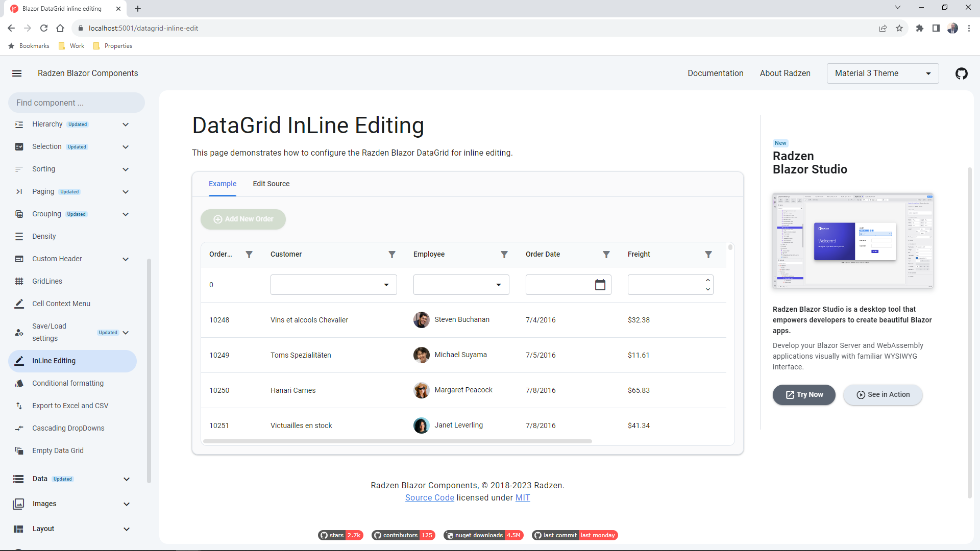Bookmark this page with the star icon
980x551 pixels.
[899, 29]
